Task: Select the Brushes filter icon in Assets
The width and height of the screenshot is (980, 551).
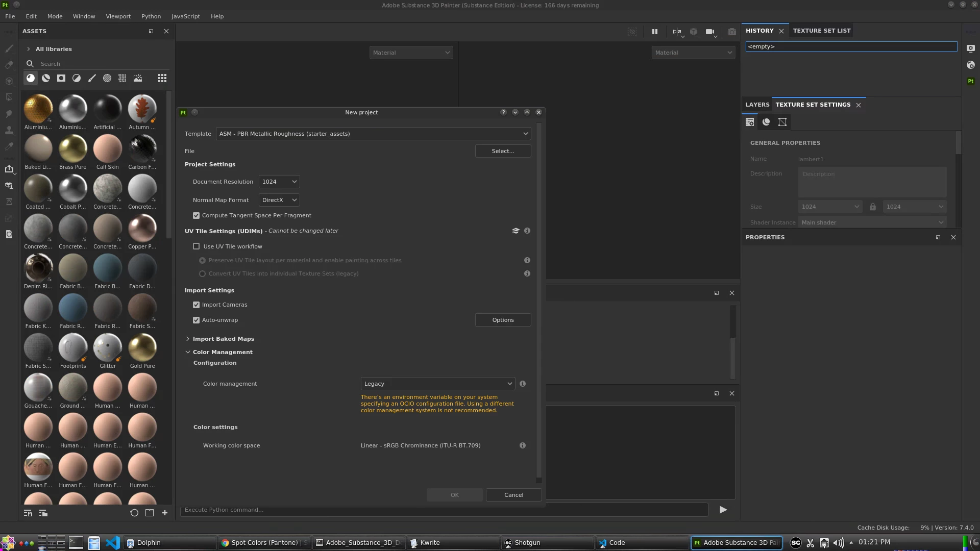Action: (x=92, y=78)
